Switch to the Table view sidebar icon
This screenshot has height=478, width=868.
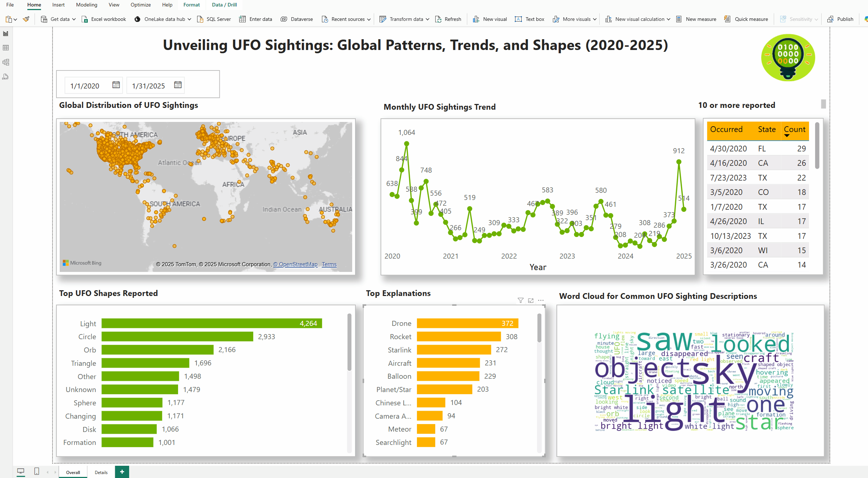point(6,48)
